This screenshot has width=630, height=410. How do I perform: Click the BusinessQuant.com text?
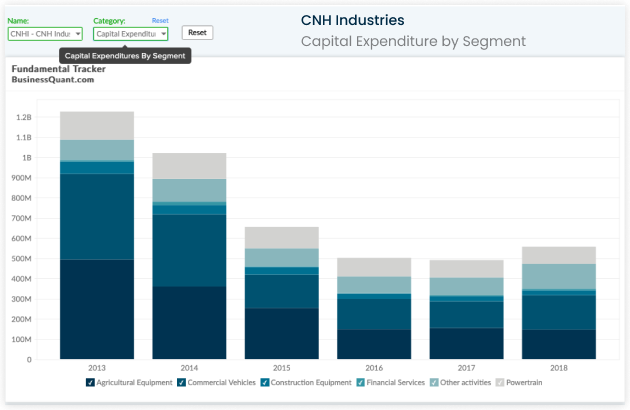pyautogui.click(x=53, y=80)
